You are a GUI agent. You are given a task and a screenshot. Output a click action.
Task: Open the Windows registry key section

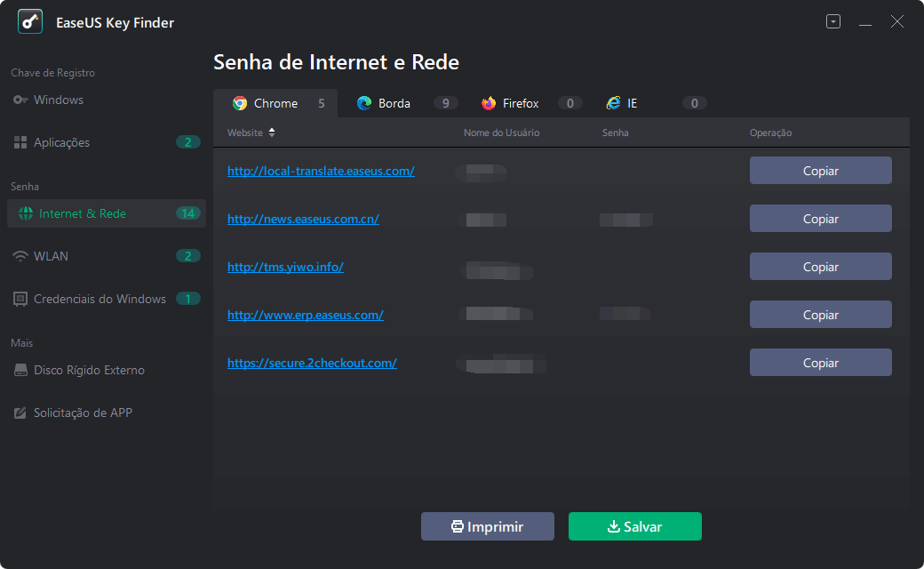(107, 100)
